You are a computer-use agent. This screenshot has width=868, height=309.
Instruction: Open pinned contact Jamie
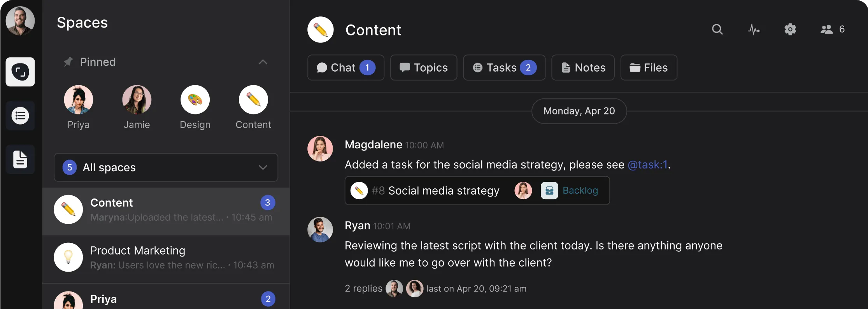coord(137,107)
